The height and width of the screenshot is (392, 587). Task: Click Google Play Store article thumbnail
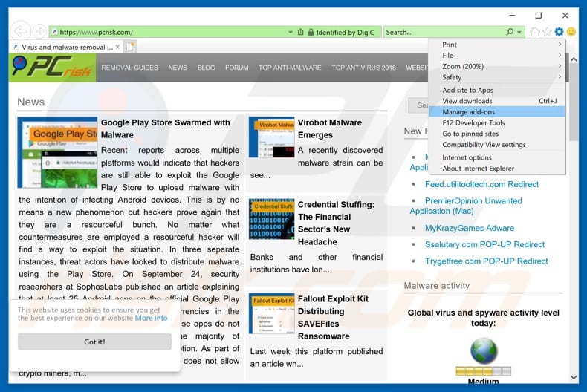(57, 152)
